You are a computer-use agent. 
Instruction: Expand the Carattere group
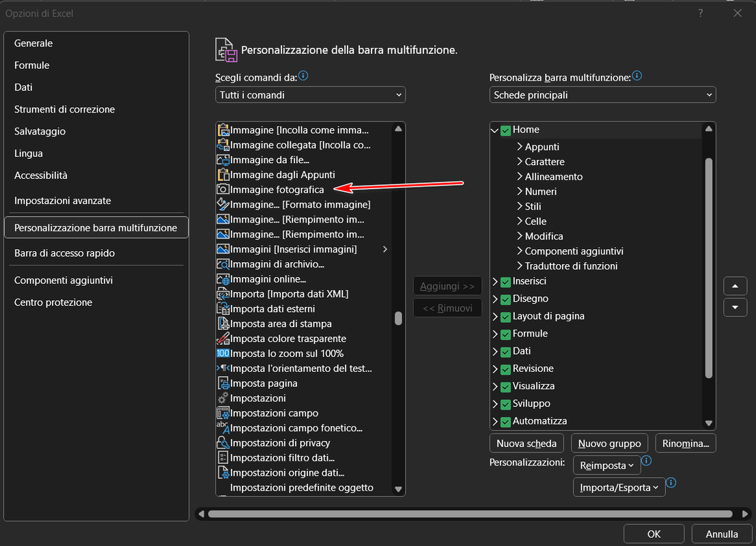pos(520,161)
